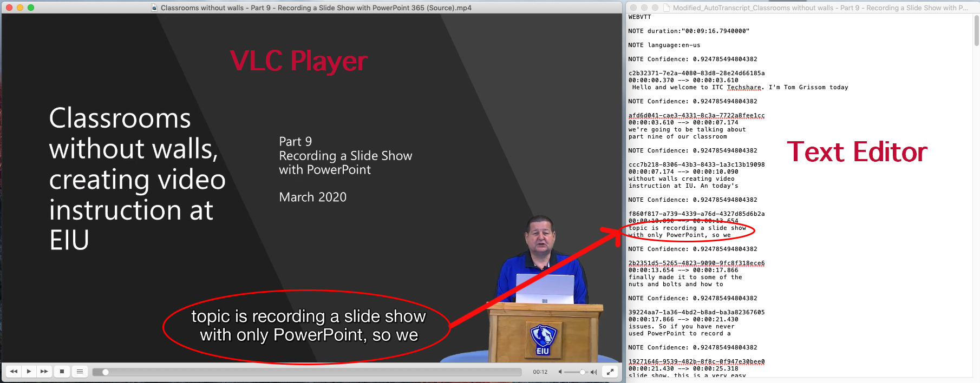Click the text editor vertical scrollbar
The width and height of the screenshot is (980, 383).
pyautogui.click(x=976, y=31)
